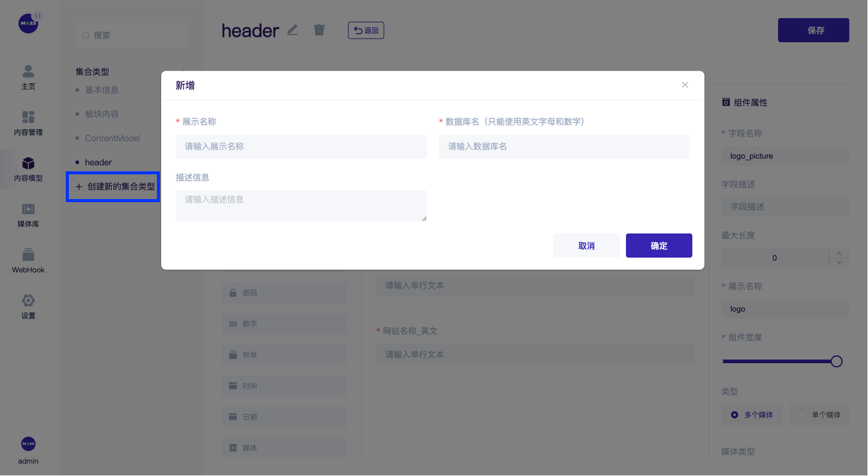Screen dimensions: 868x476
Task: Select ContentModel in collection type list
Action: tap(112, 138)
